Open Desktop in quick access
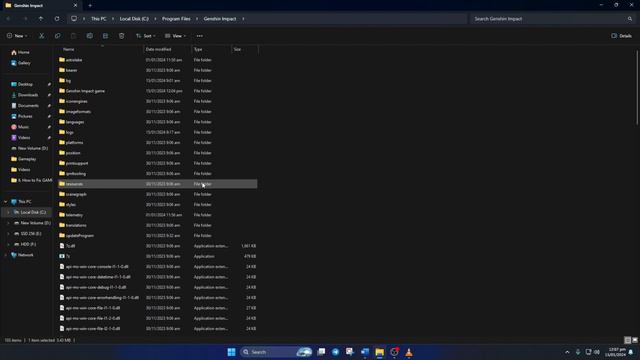This screenshot has width=640, height=360. [x=22, y=84]
